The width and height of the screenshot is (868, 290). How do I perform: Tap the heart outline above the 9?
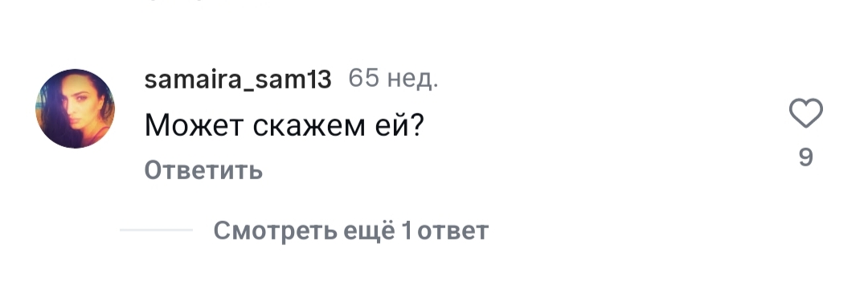click(x=805, y=113)
